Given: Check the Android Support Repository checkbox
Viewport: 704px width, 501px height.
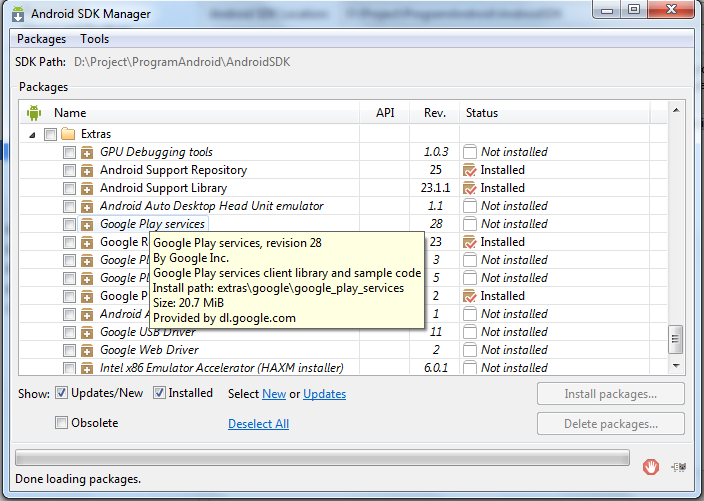Looking at the screenshot, I should tap(69, 171).
